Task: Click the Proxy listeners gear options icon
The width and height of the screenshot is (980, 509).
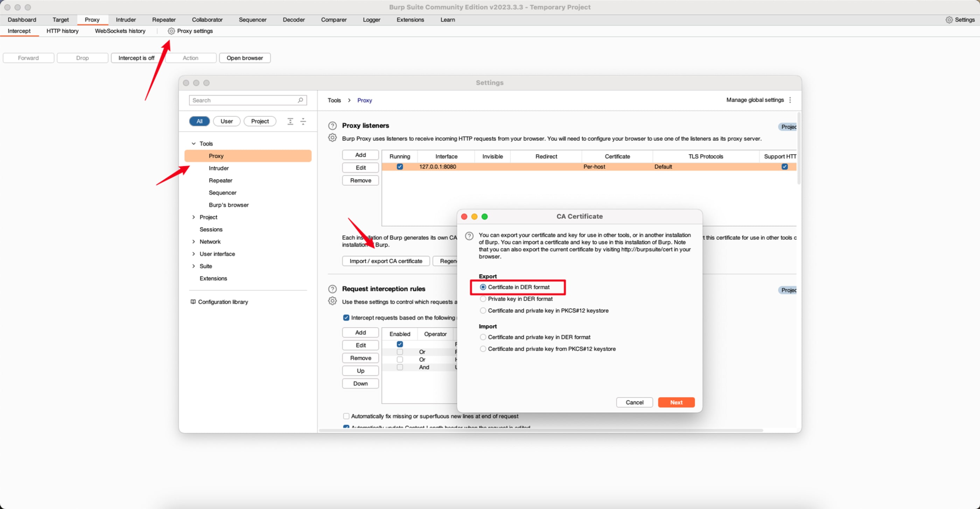Action: point(332,137)
